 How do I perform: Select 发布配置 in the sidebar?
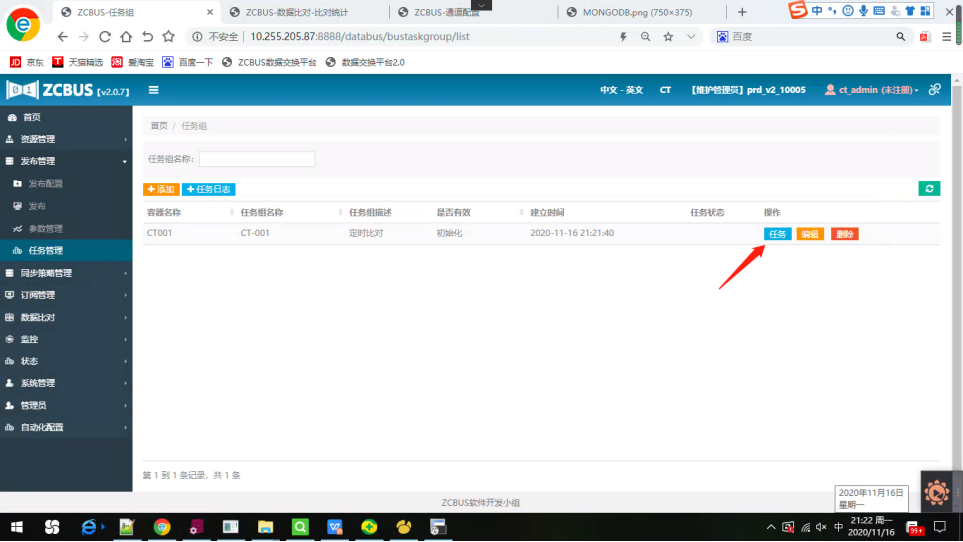(45, 184)
